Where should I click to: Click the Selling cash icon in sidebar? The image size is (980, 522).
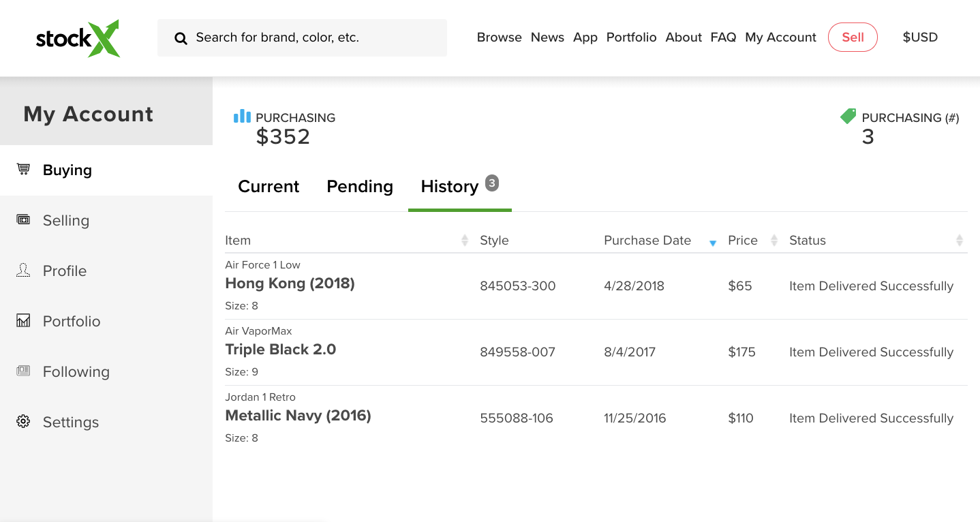(24, 219)
